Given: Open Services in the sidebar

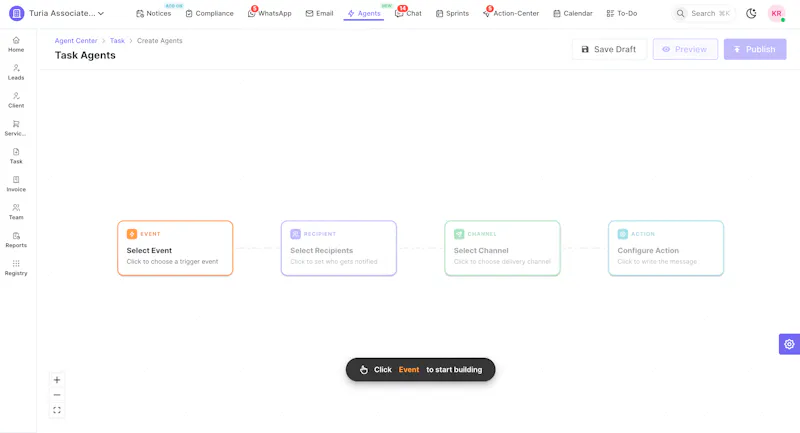Looking at the screenshot, I should (x=16, y=128).
